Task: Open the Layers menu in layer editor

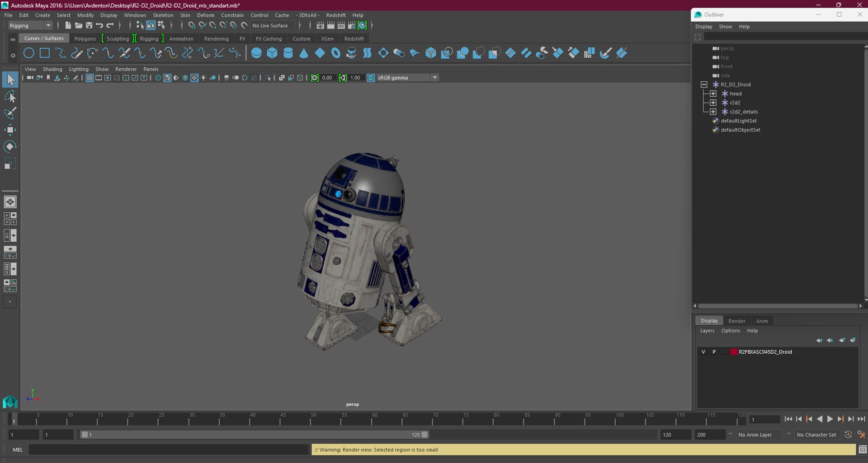Action: 708,331
